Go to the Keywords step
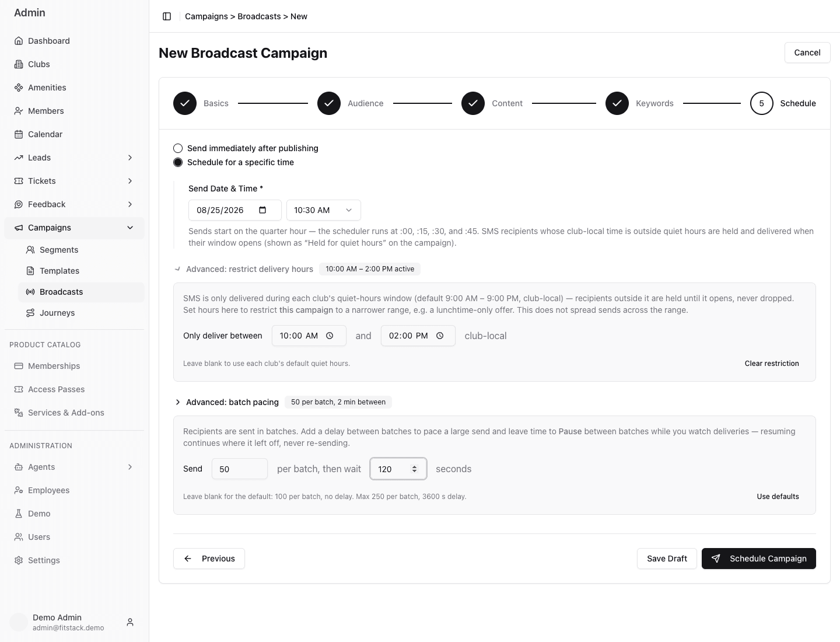This screenshot has height=642, width=840. (x=639, y=103)
